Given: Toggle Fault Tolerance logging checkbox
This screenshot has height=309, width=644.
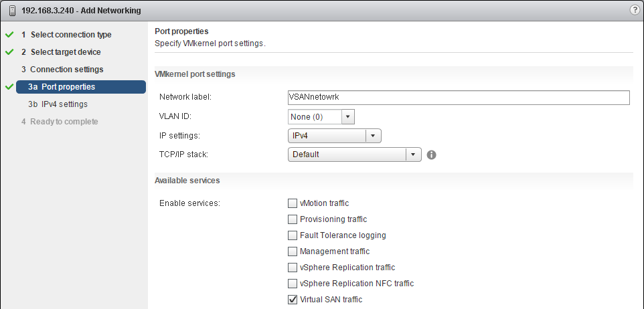Looking at the screenshot, I should [293, 235].
